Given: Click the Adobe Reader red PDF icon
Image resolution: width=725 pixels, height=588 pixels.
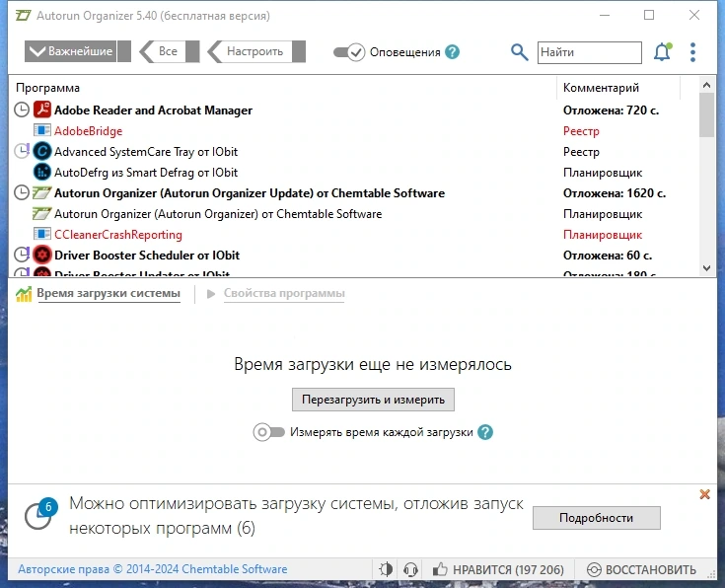Looking at the screenshot, I should pos(42,110).
